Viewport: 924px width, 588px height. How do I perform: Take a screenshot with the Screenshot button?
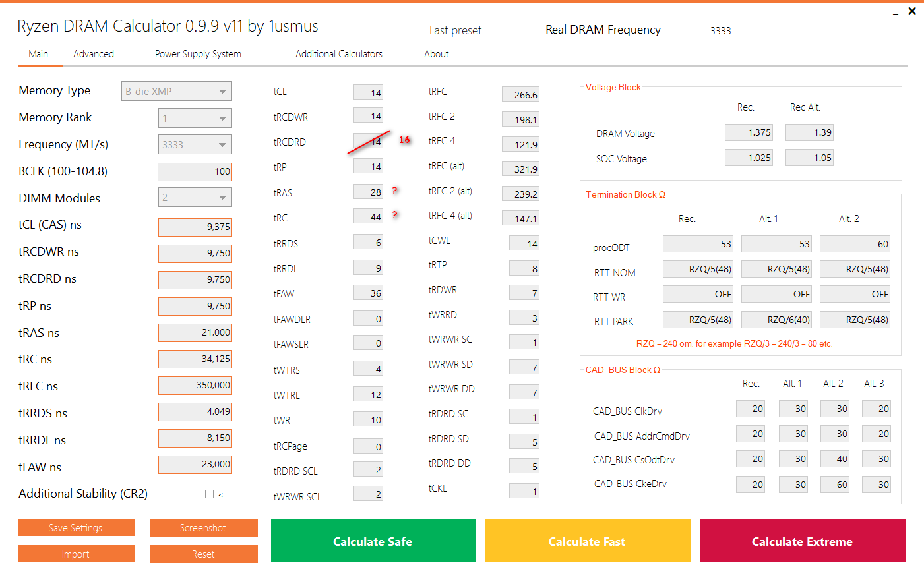(x=203, y=528)
